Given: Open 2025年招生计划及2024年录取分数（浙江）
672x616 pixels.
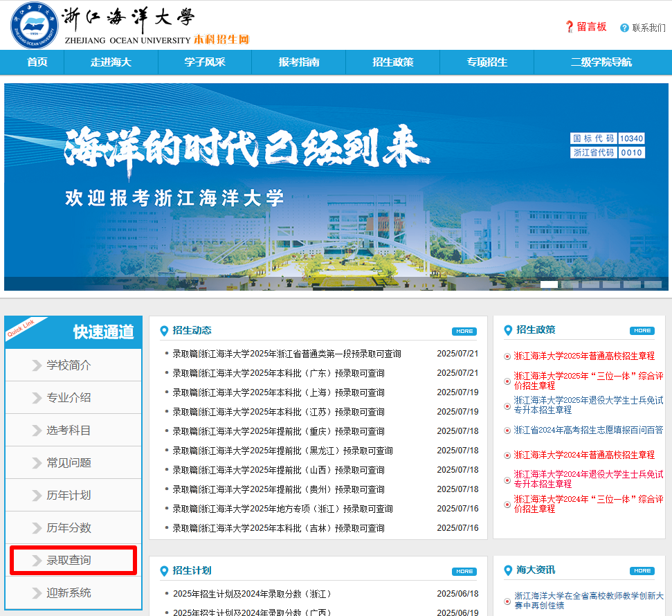Looking at the screenshot, I should [252, 594].
